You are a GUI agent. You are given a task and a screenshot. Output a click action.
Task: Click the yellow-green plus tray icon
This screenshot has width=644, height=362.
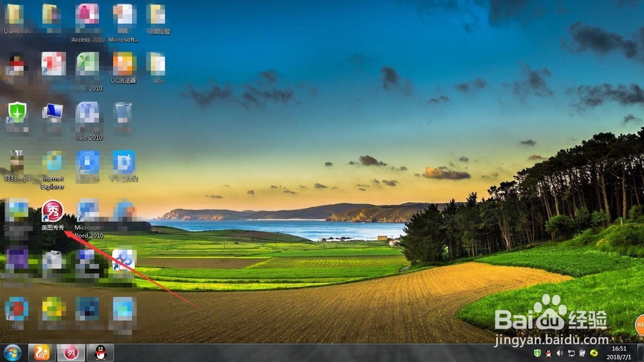pyautogui.click(x=594, y=353)
